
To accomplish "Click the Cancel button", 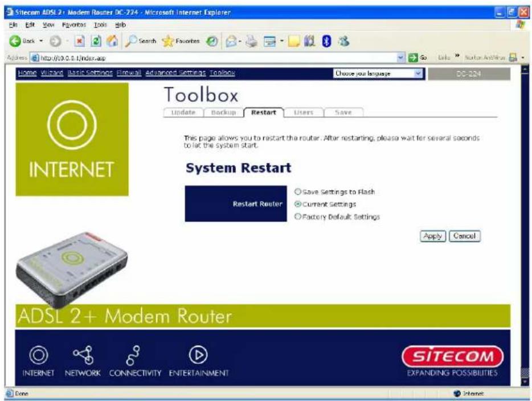I will click(464, 236).
